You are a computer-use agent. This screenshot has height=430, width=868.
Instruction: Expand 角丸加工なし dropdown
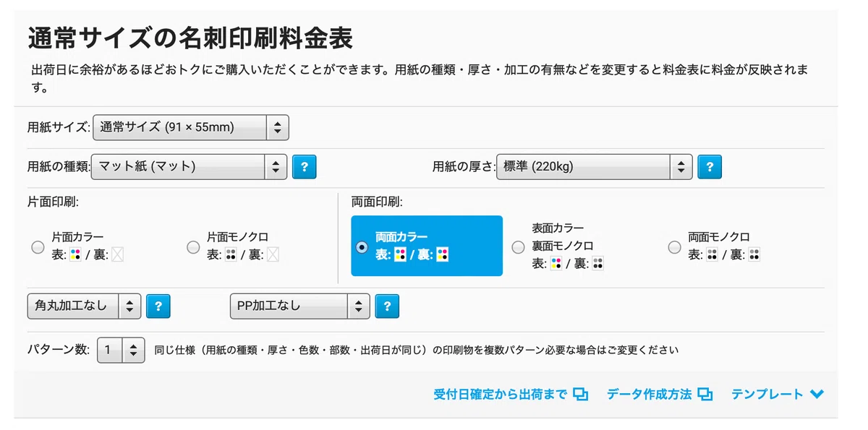coord(84,306)
